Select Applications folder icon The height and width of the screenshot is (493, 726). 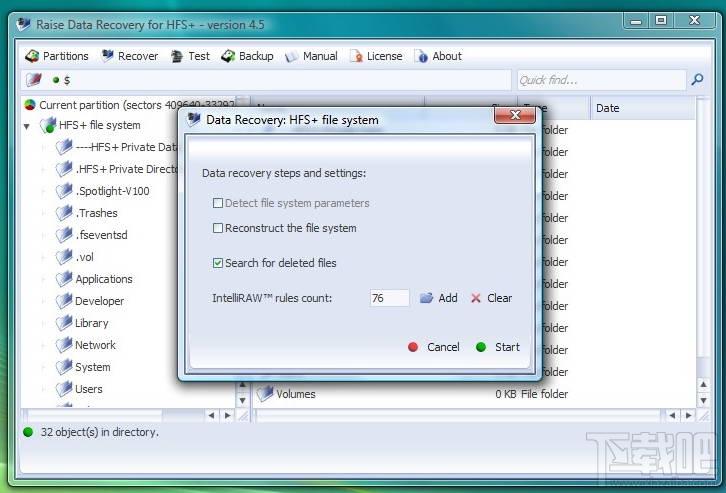point(64,279)
